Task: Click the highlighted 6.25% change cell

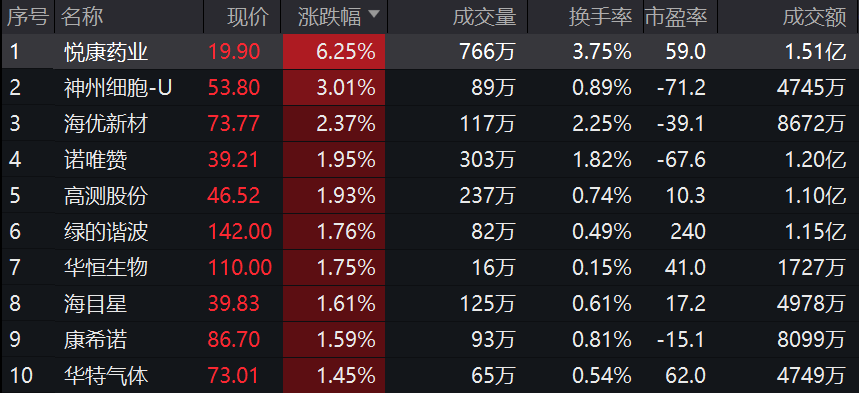Action: point(334,52)
